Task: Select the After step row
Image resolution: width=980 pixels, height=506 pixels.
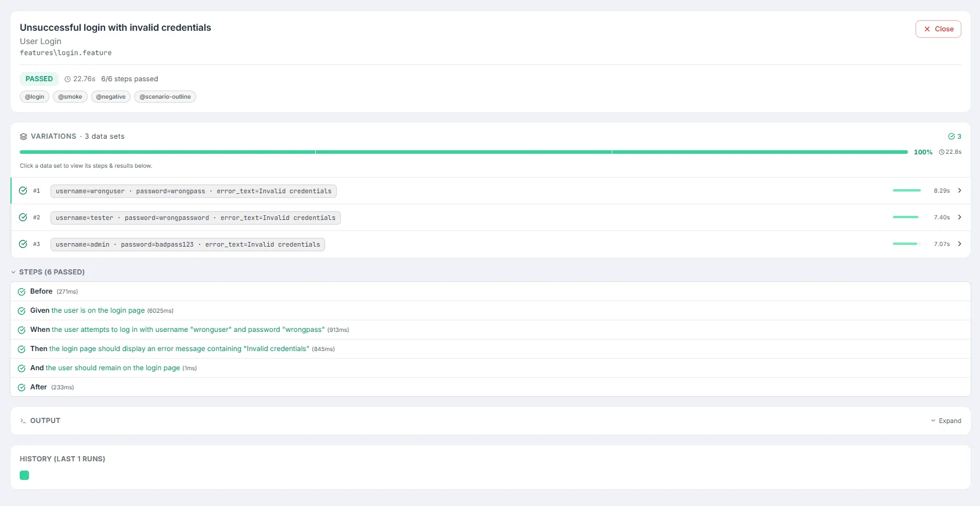Action: 491,387
